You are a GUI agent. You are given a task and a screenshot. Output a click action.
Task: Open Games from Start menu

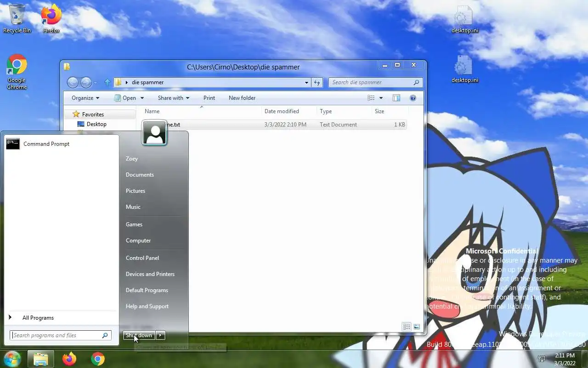click(x=134, y=224)
